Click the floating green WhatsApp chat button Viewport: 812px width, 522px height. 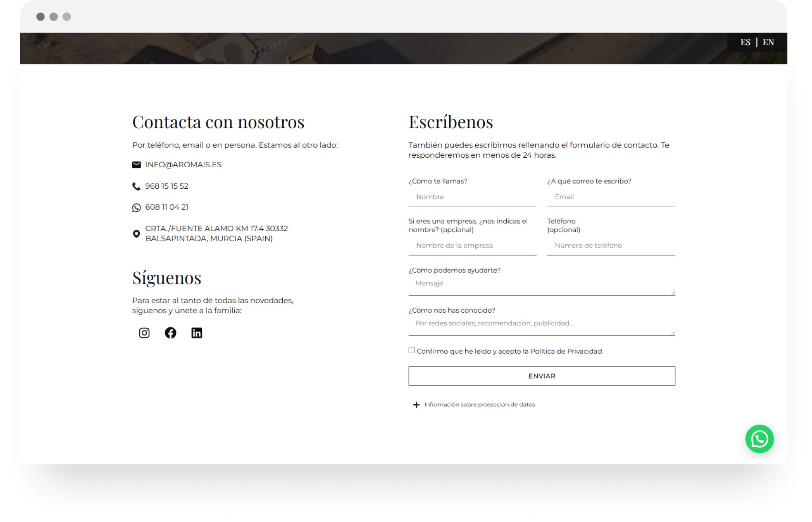coord(759,439)
